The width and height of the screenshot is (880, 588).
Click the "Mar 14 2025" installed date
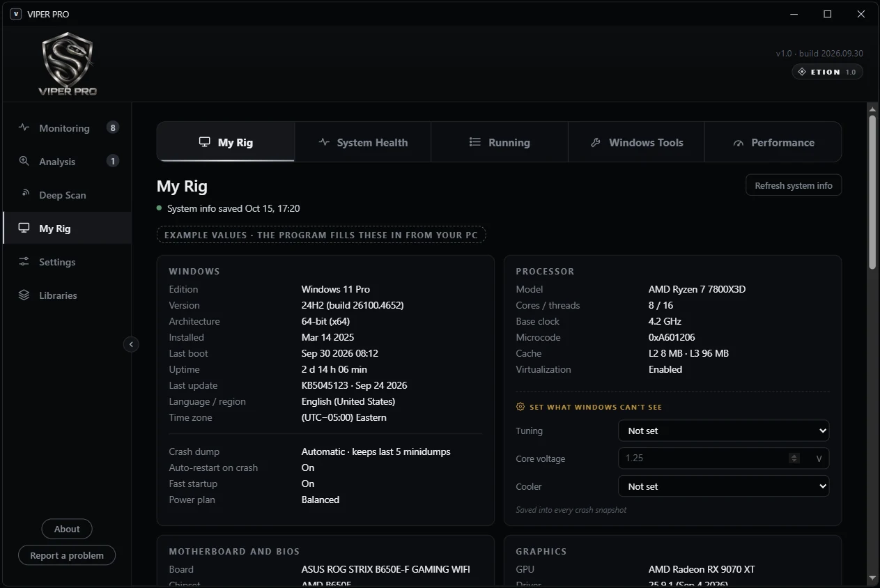coord(329,337)
